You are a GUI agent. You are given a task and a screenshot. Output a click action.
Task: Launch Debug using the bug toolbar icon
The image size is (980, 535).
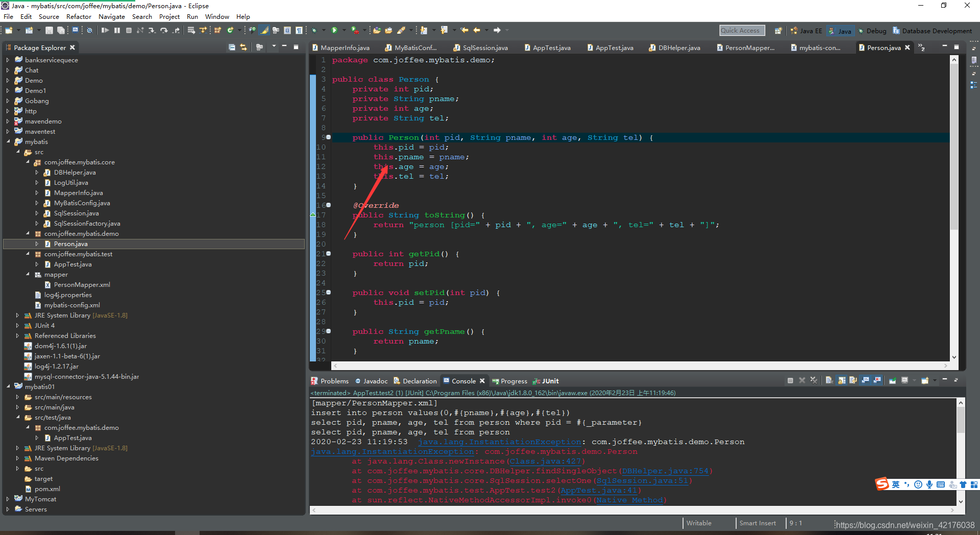(x=314, y=30)
